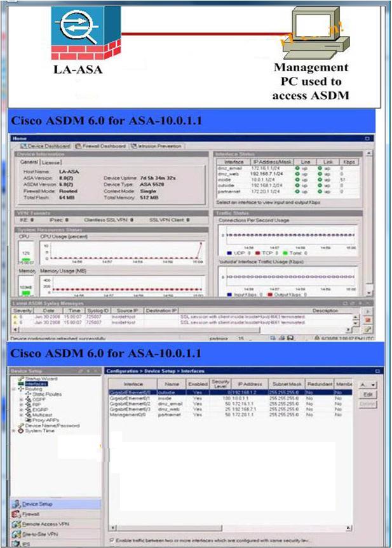The image size is (392, 548).
Task: Click the Syslog ID column header
Action: point(98,311)
